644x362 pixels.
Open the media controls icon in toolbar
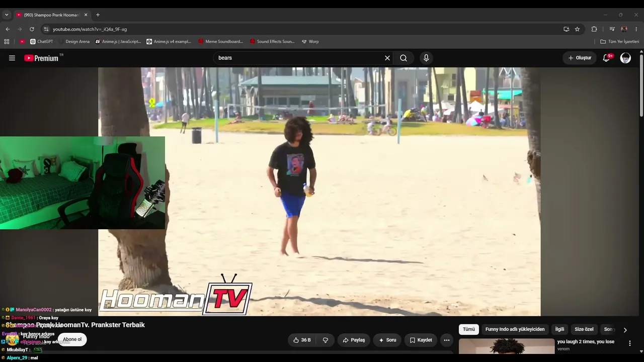[x=612, y=29]
